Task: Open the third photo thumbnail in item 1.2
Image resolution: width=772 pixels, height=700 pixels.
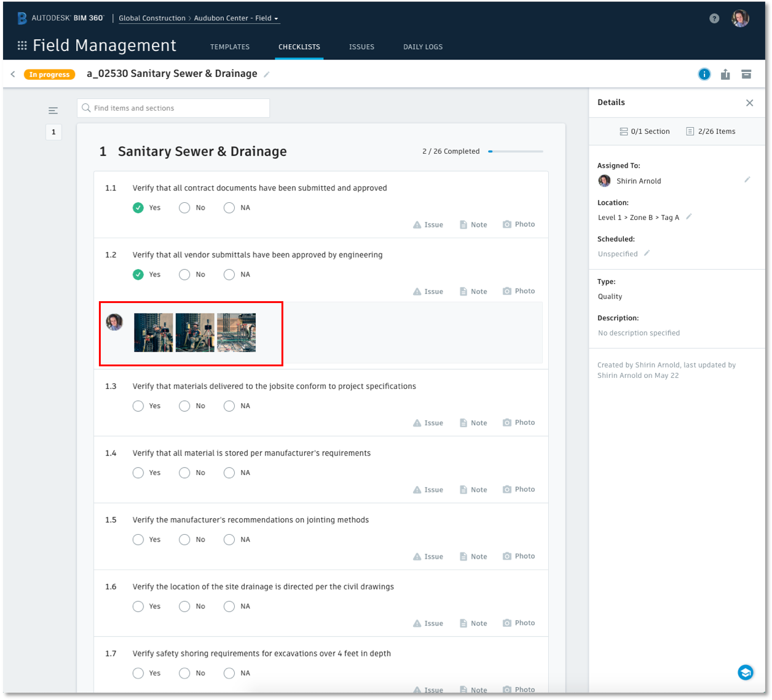Action: coord(236,332)
